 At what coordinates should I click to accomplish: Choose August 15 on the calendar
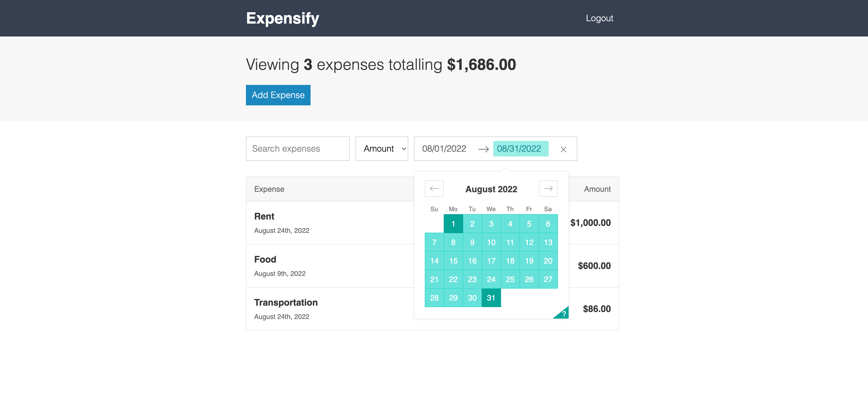point(453,261)
